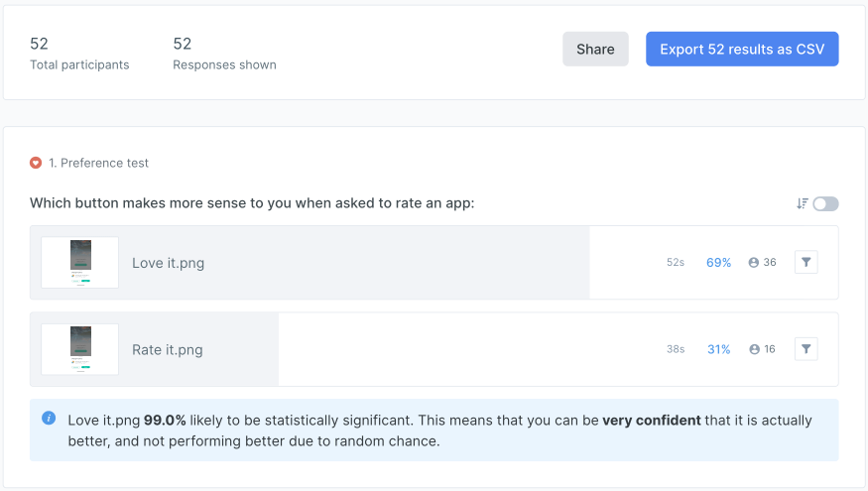Select the Rate it.png file name
The height and width of the screenshot is (491, 868).
(168, 350)
